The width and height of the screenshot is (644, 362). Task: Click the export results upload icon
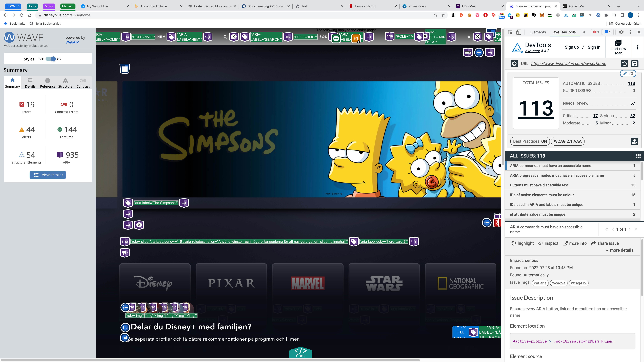pyautogui.click(x=634, y=141)
